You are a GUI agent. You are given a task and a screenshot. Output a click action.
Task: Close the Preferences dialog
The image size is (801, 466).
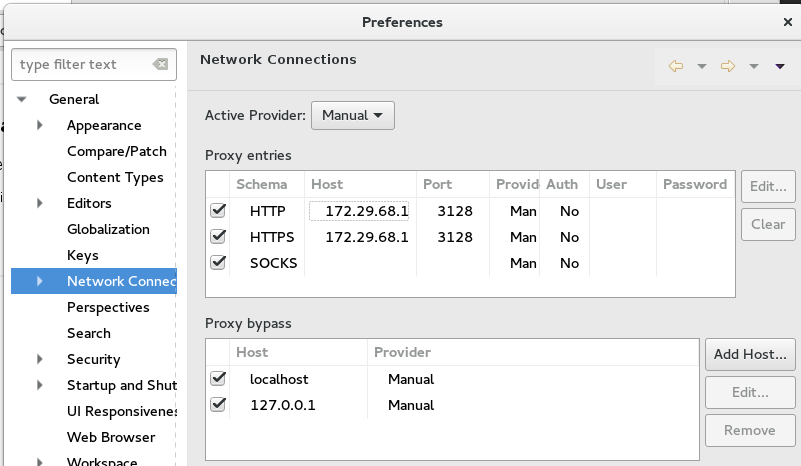pos(788,22)
